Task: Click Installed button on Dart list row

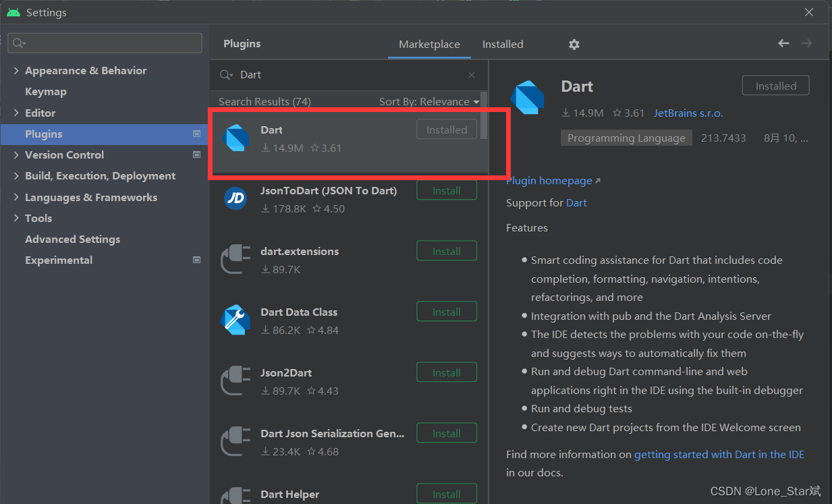Action: (x=447, y=130)
